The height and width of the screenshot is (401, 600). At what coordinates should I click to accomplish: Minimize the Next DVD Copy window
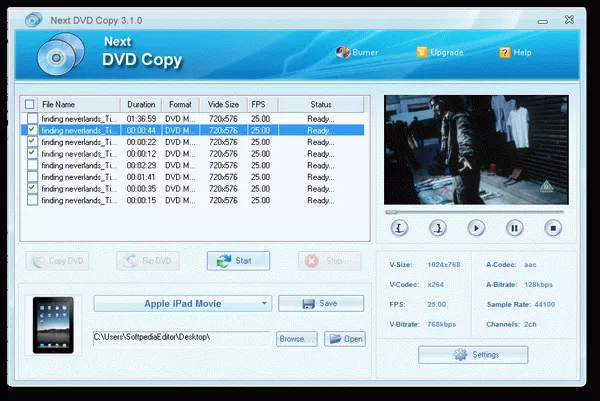point(543,22)
